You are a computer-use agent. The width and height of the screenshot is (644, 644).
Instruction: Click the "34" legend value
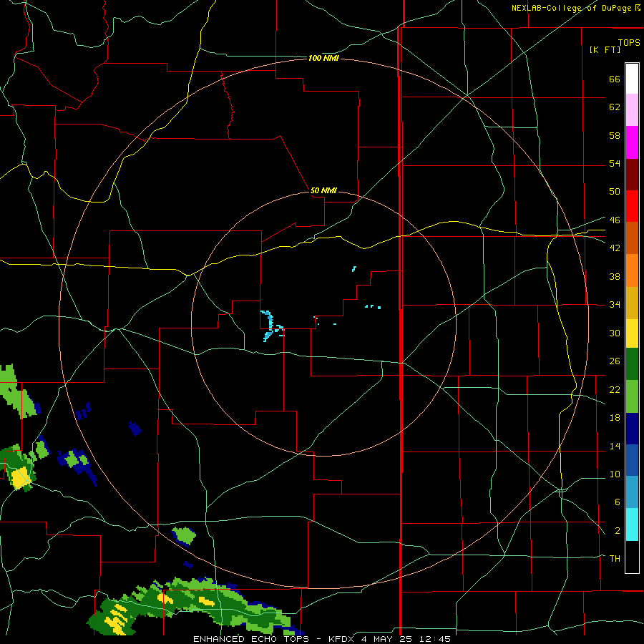[x=615, y=304]
